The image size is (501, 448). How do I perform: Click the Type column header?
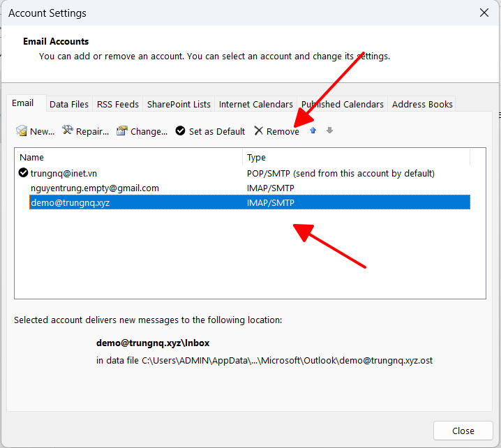[x=357, y=157]
